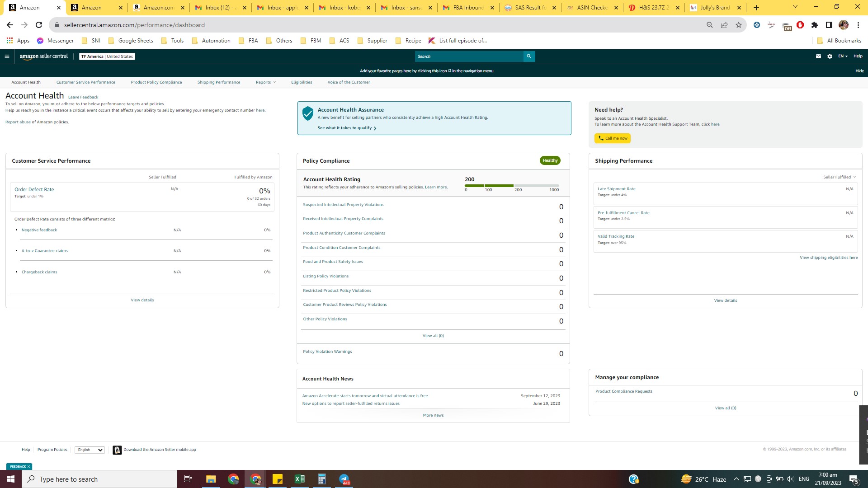This screenshot has width=868, height=488.
Task: Click the Amazon Seller mobile app icon
Action: (x=117, y=450)
